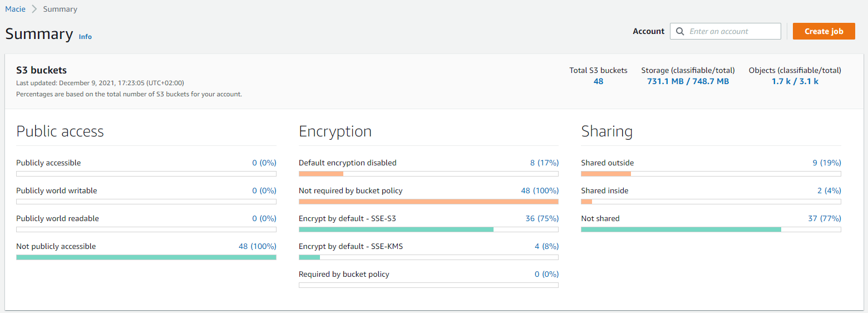Select the Publicly accessible 0 (0%) value

tap(264, 163)
